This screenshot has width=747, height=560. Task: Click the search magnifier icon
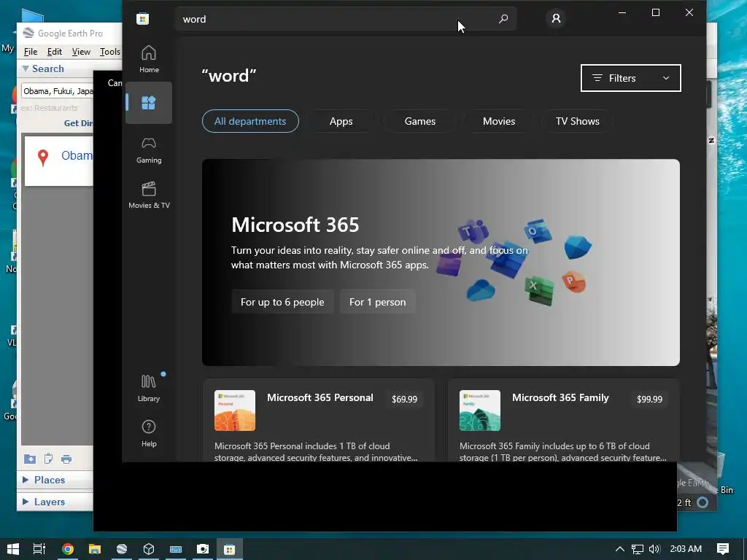pyautogui.click(x=503, y=19)
